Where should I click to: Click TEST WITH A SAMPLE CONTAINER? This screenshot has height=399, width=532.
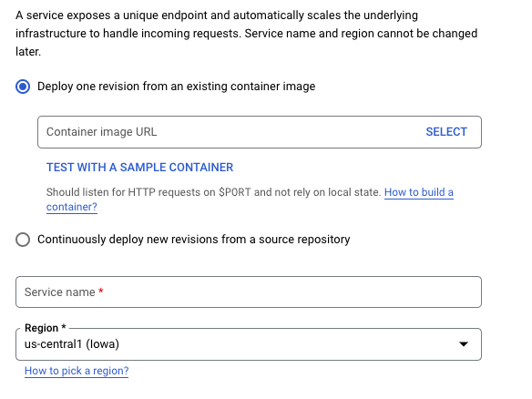click(139, 168)
